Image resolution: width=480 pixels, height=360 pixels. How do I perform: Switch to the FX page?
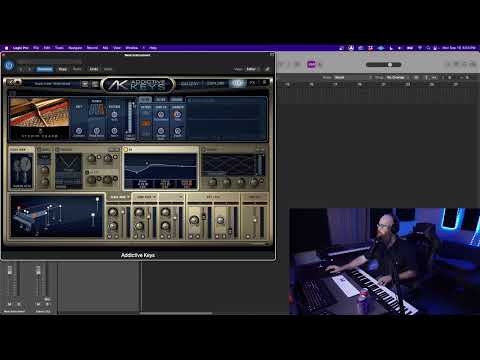pyautogui.click(x=252, y=83)
